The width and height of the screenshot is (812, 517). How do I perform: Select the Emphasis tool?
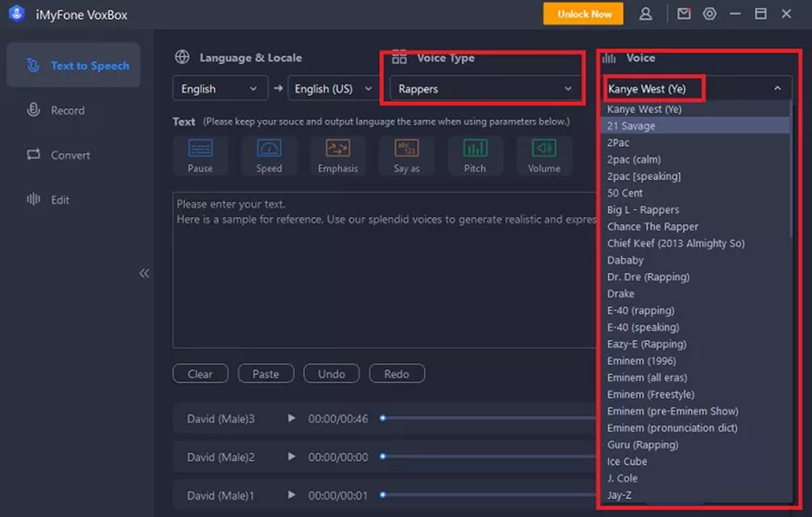[x=338, y=148]
